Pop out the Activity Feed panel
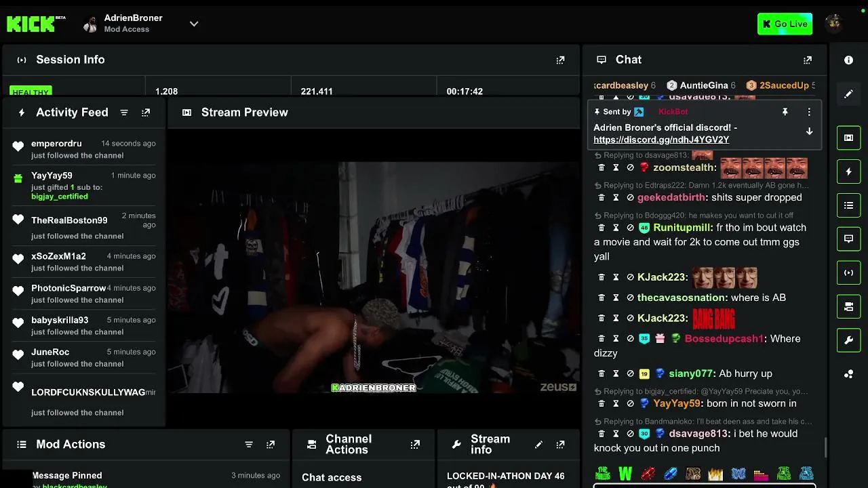Image resolution: width=868 pixels, height=488 pixels. click(x=146, y=113)
